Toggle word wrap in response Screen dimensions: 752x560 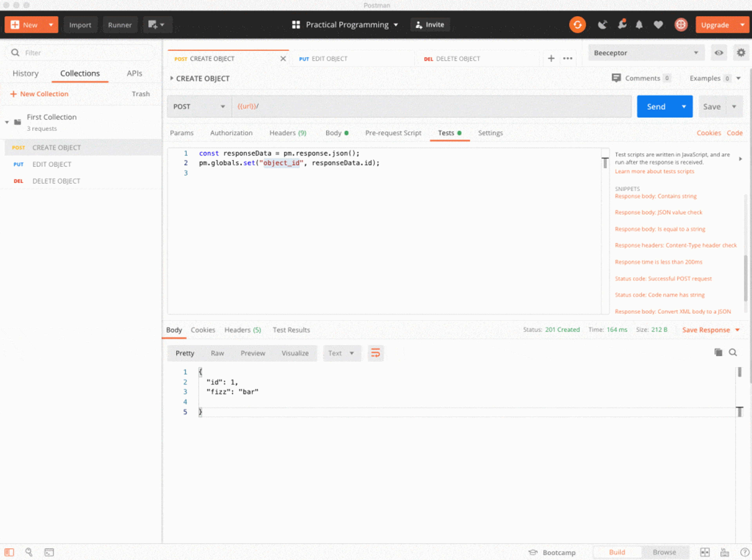375,353
